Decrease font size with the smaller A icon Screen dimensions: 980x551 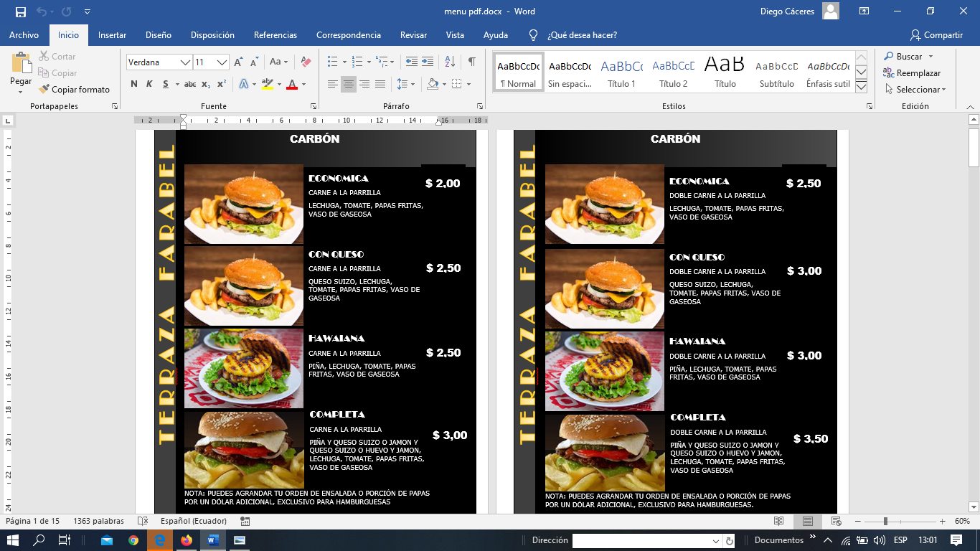[254, 62]
